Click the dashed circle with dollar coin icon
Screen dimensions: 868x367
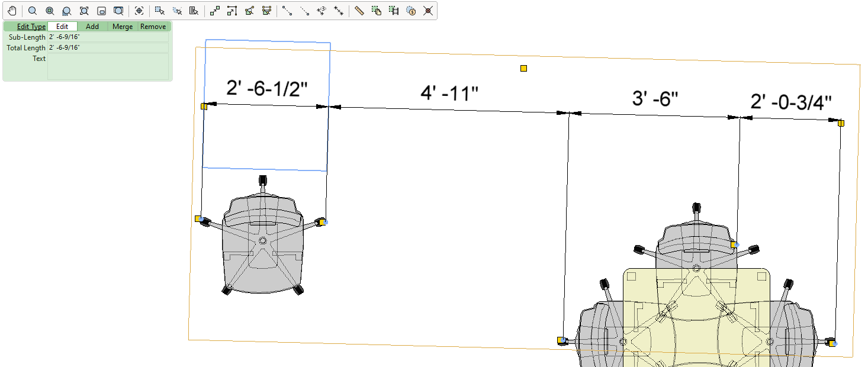(411, 11)
